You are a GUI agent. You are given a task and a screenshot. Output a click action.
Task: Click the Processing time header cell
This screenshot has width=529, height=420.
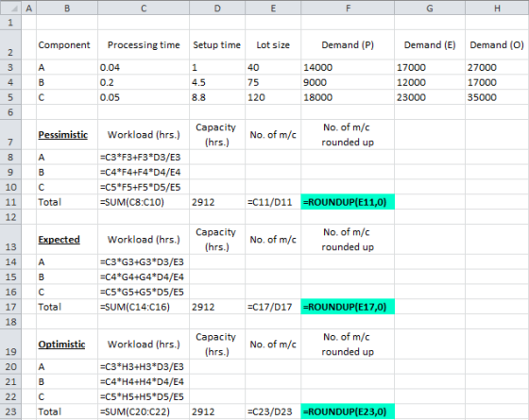pos(144,45)
